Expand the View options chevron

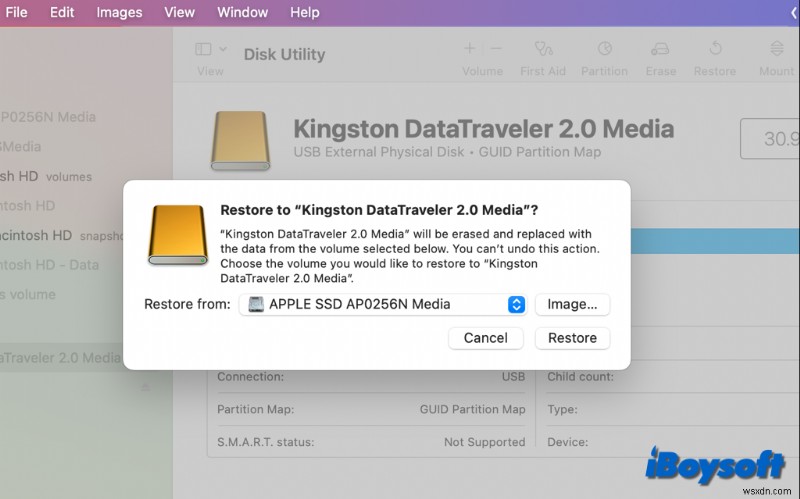coord(223,49)
